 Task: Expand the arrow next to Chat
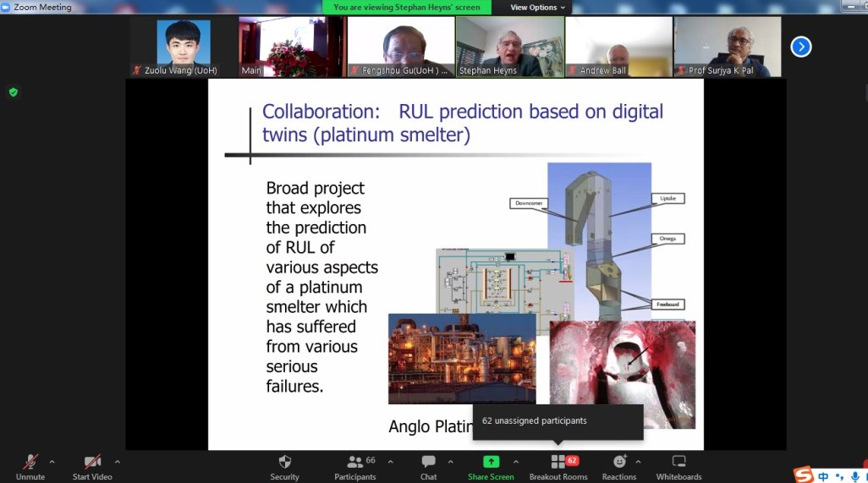(450, 462)
